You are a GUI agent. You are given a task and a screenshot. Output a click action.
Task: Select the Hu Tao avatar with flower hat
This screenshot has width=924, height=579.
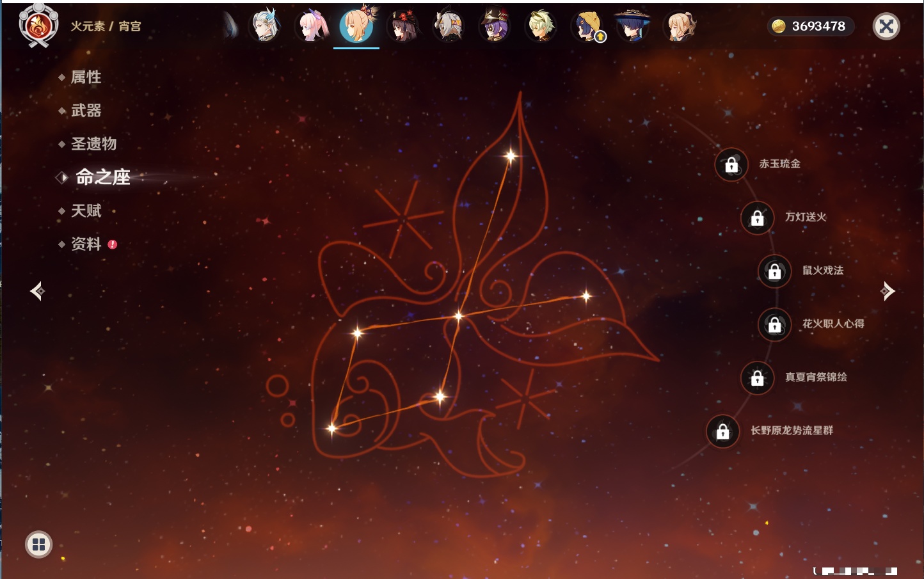[x=403, y=26]
